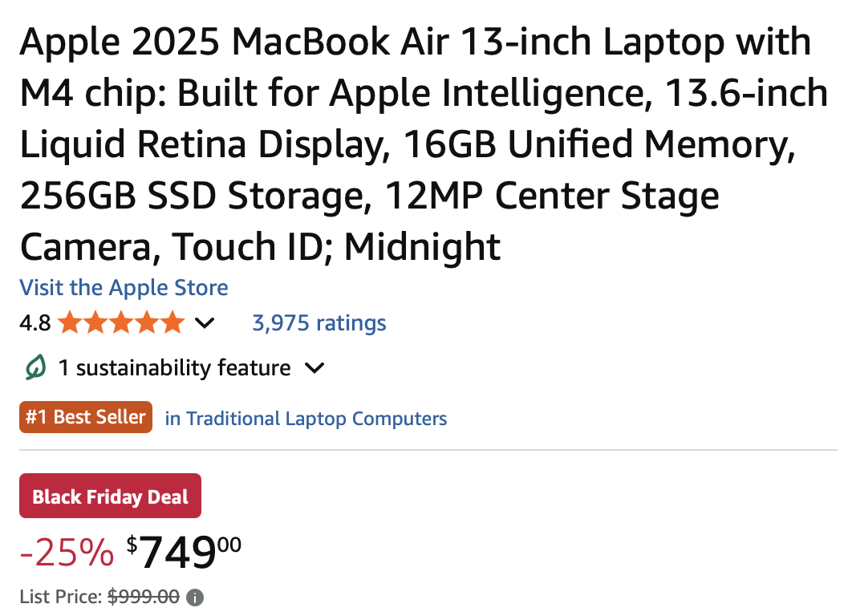Screen dimensions: 844x616
Task: Click the #1 Best Seller badge
Action: (x=86, y=417)
